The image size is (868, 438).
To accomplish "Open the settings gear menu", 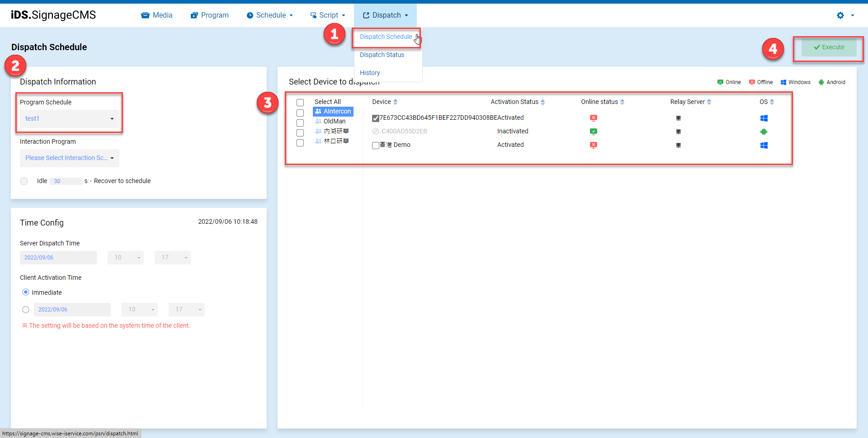I will click(844, 15).
